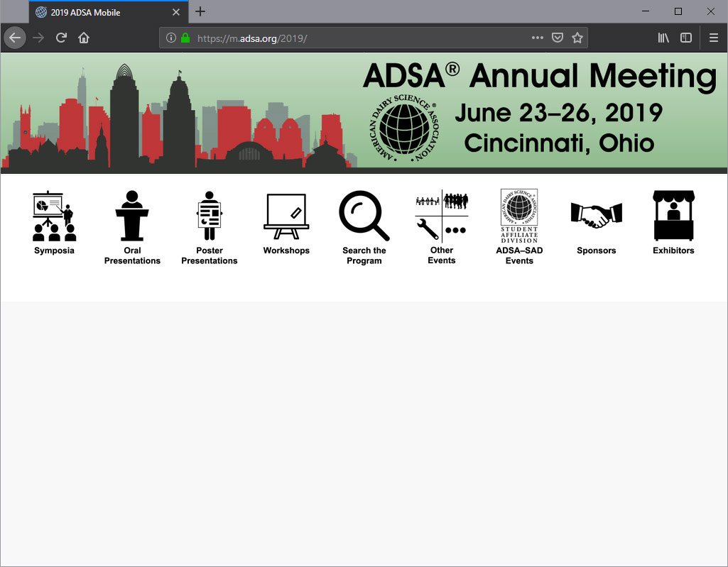Screen dimensions: 728x567
Task: Bookmark this page with the star
Action: tap(577, 38)
